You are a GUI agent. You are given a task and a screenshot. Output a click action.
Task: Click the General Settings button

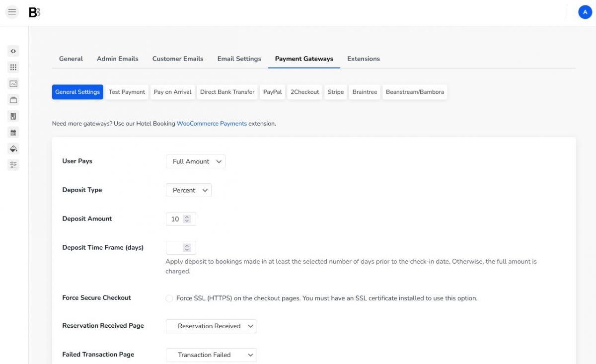(x=77, y=92)
